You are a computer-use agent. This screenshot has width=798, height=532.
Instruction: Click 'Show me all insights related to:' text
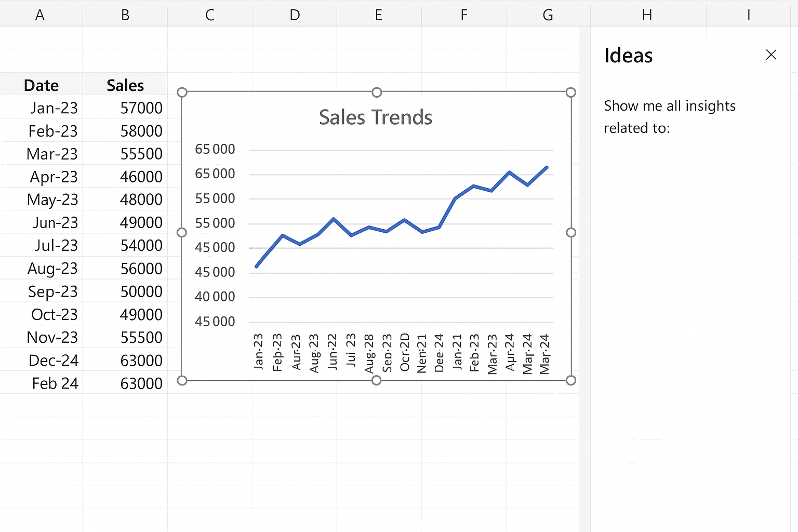(x=670, y=117)
